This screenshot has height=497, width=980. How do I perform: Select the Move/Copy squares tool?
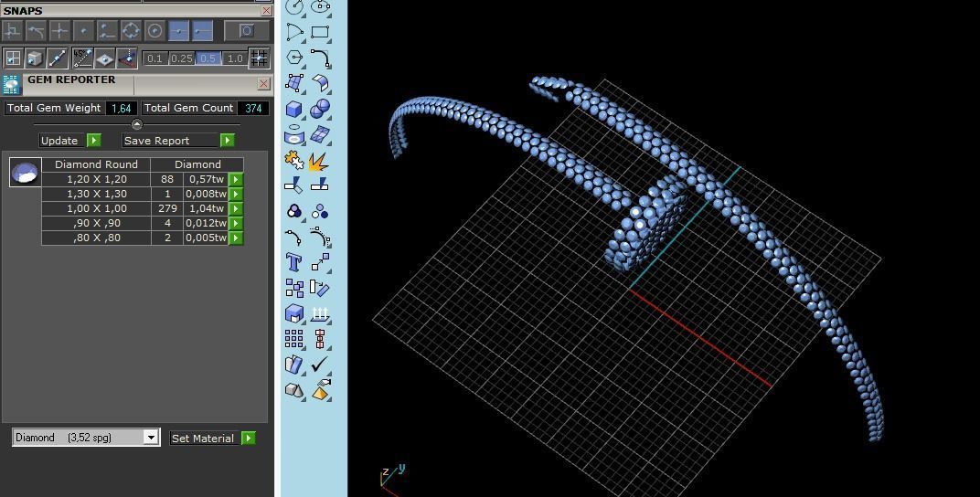[x=320, y=262]
